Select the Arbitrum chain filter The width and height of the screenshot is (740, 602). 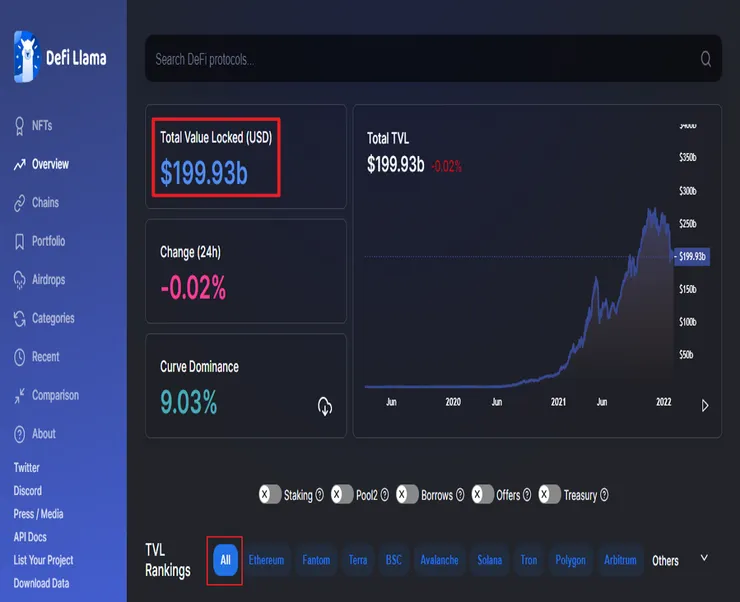pyautogui.click(x=620, y=560)
